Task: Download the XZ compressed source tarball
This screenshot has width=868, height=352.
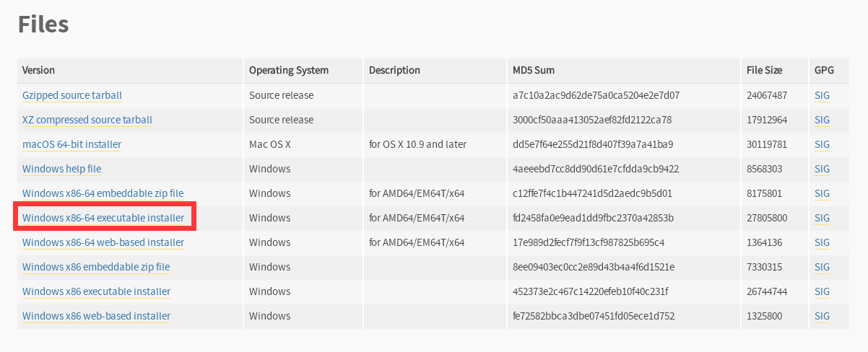Action: (87, 120)
